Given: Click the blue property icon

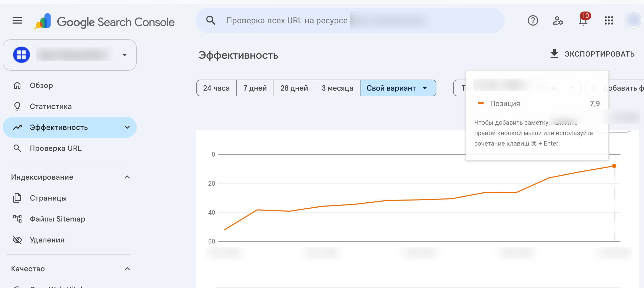Looking at the screenshot, I should point(21,55).
